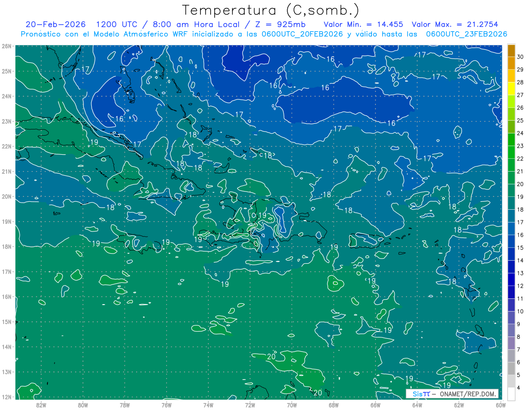The image size is (532, 411).
Task: Click the latitude label '14N'
Action: [7, 347]
